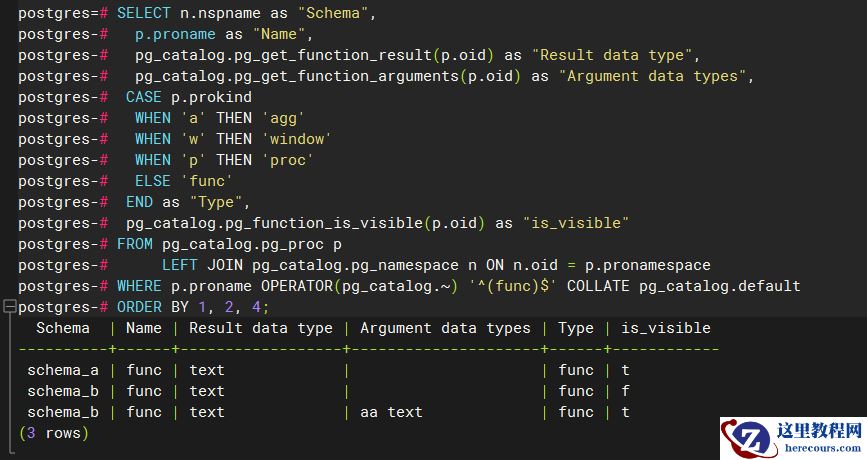The width and height of the screenshot is (867, 460).
Task: Click the WHERE keyword in query
Action: coord(139,286)
